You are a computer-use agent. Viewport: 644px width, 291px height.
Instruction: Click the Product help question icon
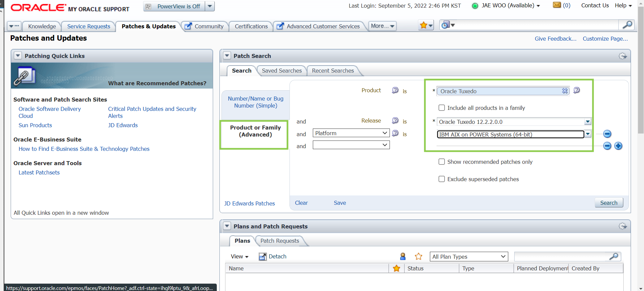tap(395, 90)
